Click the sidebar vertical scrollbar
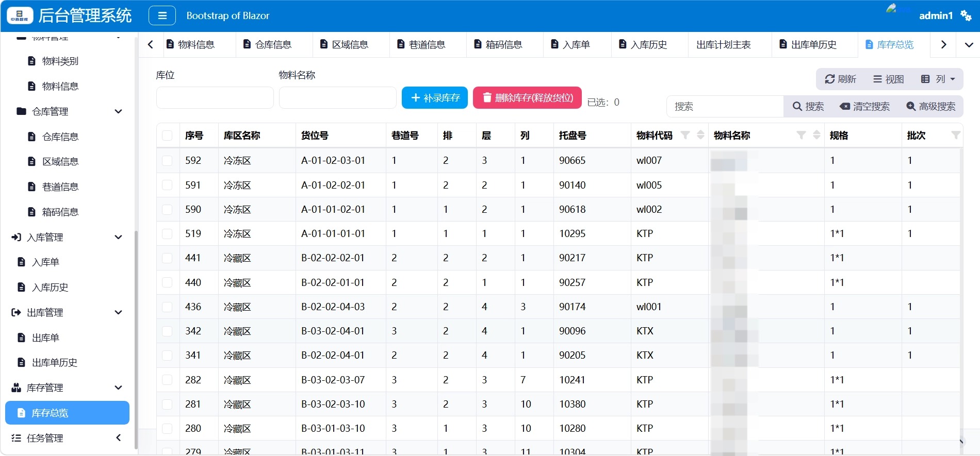The image size is (980, 456). [x=136, y=340]
